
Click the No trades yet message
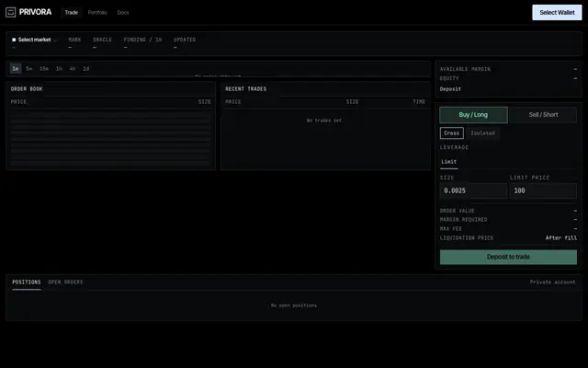[x=324, y=121]
